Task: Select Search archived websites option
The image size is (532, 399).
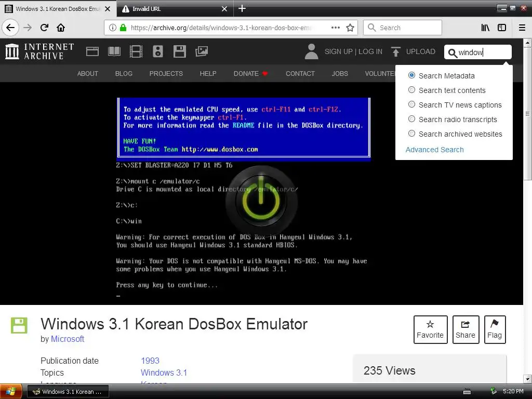Action: coord(411,134)
